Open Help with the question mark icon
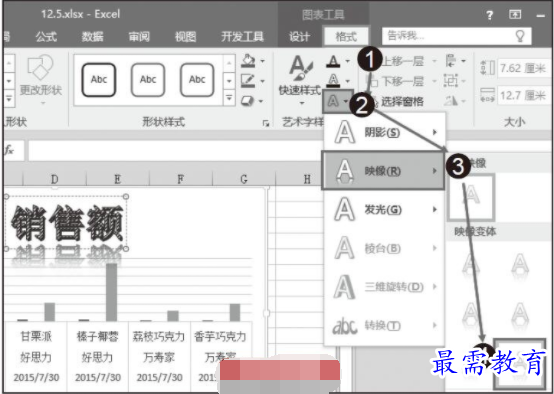 (489, 15)
